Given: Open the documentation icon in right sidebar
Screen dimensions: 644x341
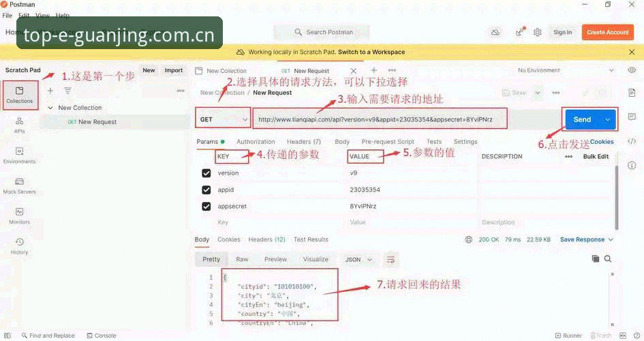Looking at the screenshot, I should 632,93.
